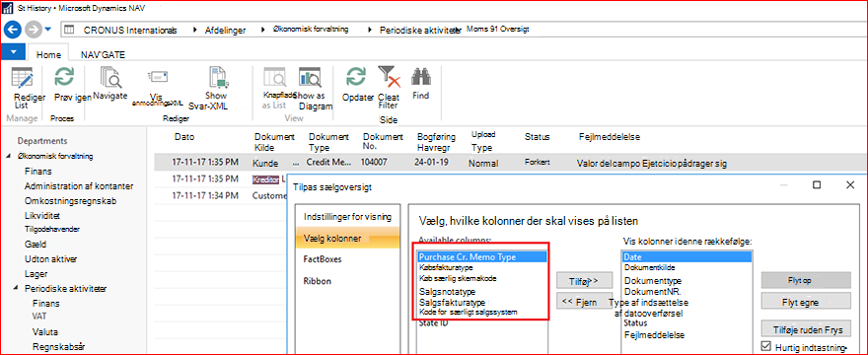Open Omkostningsregnskab in sidebar

[70, 200]
